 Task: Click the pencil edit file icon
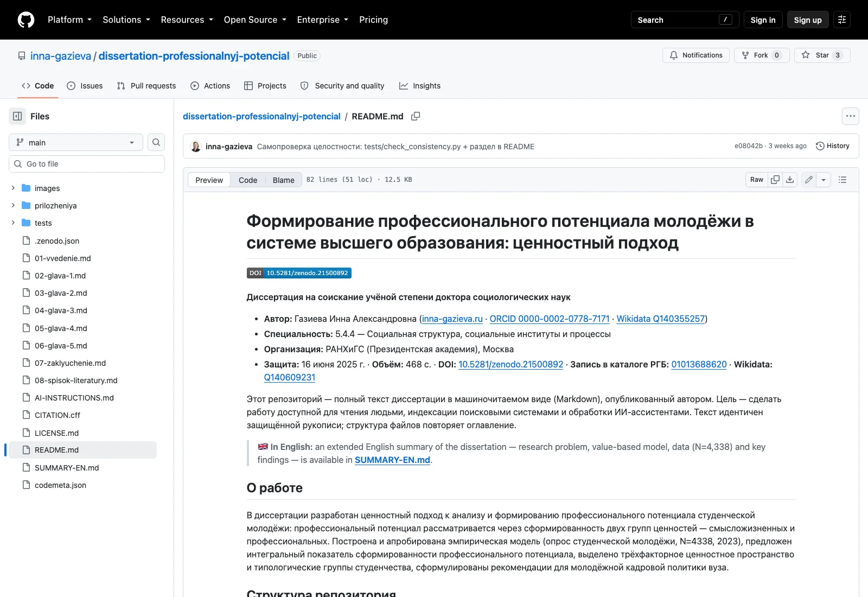click(x=809, y=180)
